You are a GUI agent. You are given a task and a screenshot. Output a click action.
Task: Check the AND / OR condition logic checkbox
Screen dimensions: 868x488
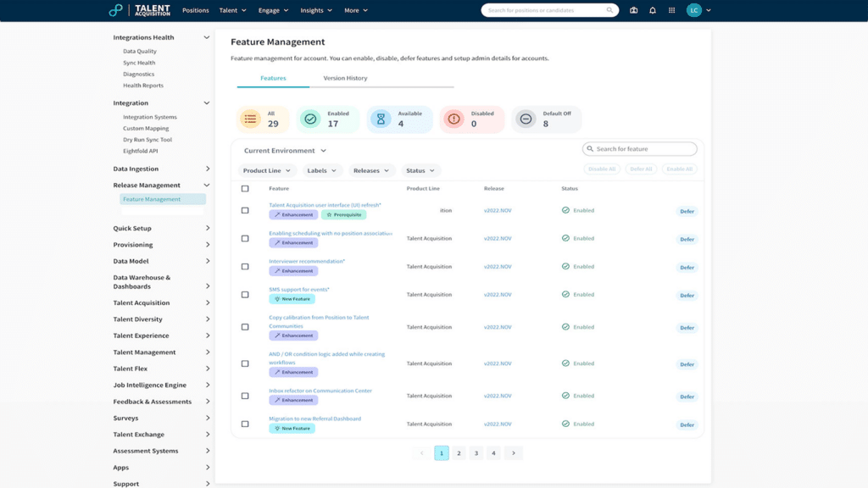pos(245,363)
